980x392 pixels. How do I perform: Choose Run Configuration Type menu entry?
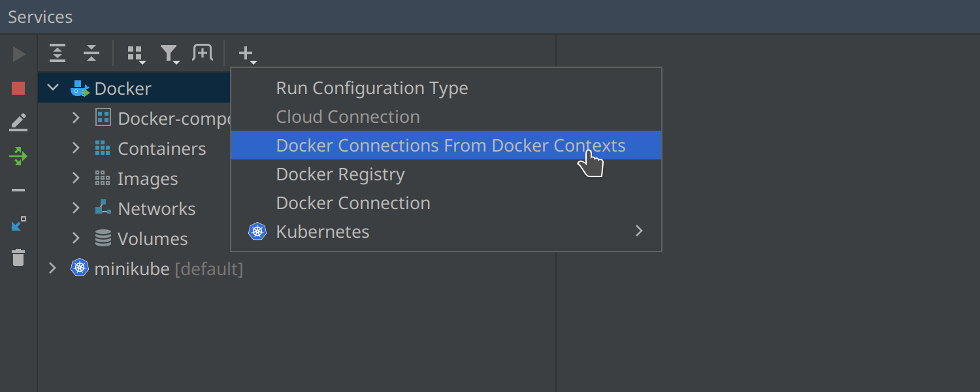tap(372, 88)
